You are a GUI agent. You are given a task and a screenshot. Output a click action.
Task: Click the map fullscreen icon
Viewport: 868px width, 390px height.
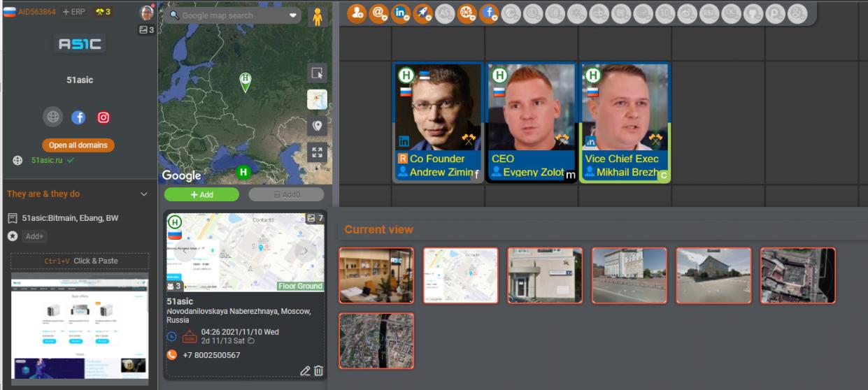tap(317, 152)
